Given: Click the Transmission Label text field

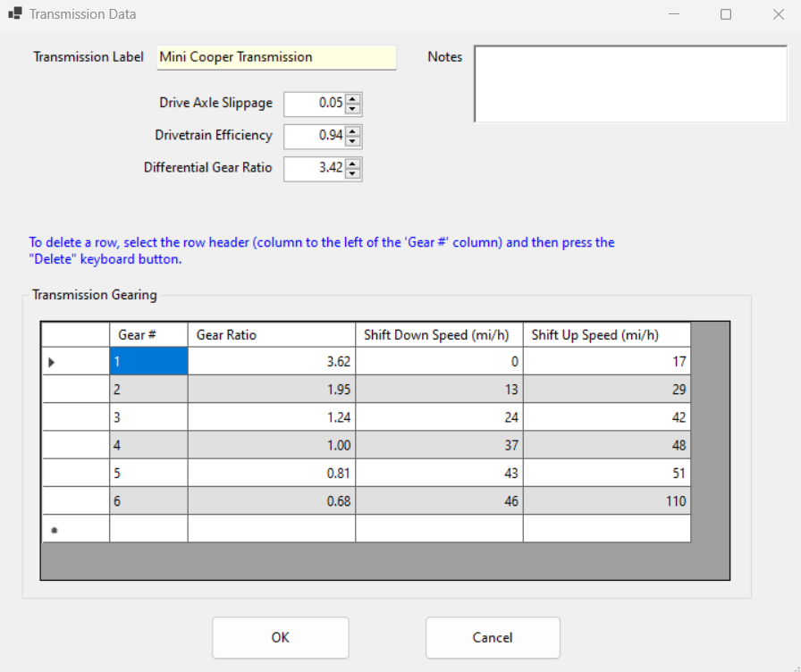Looking at the screenshot, I should point(276,57).
